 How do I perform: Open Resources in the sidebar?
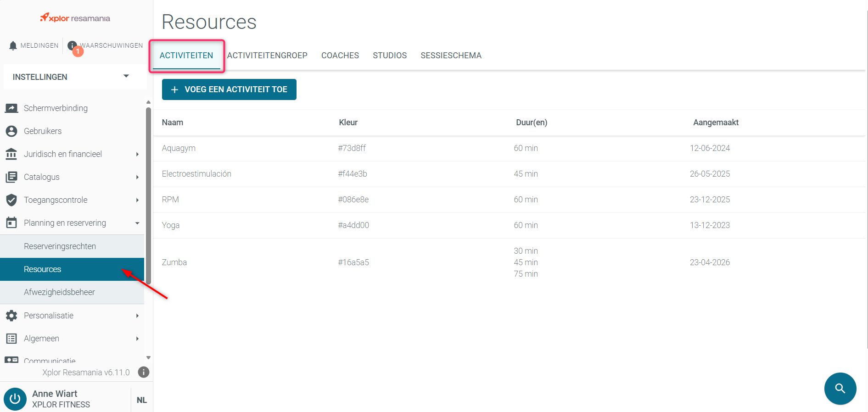point(72,269)
